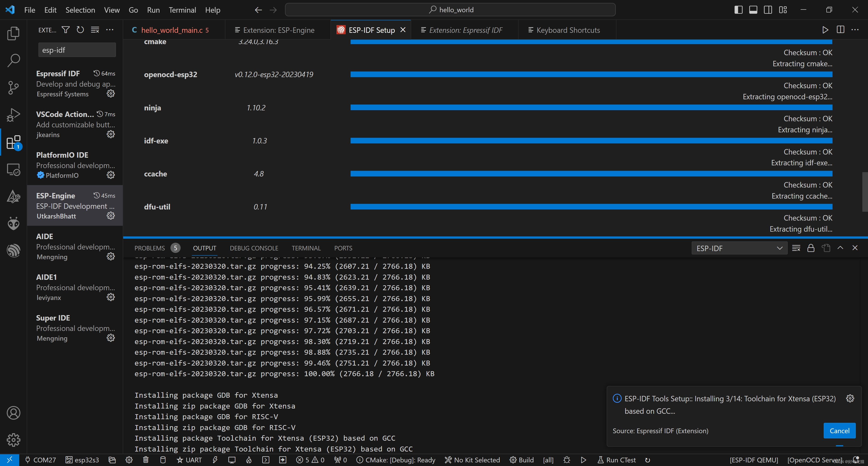Image resolution: width=868 pixels, height=466 pixels.
Task: Click the trash full clean icon in status bar
Action: [x=146, y=460]
